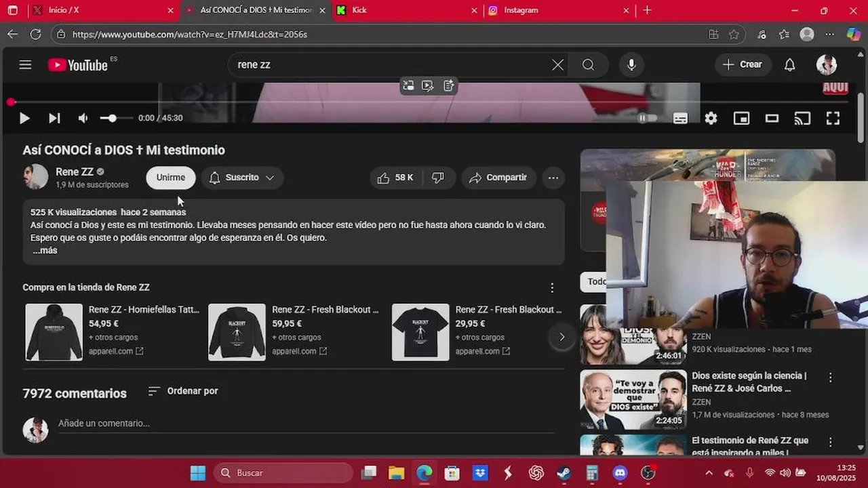Focus the 'Añade un comentario' field
This screenshot has height=488, width=868.
click(x=307, y=424)
